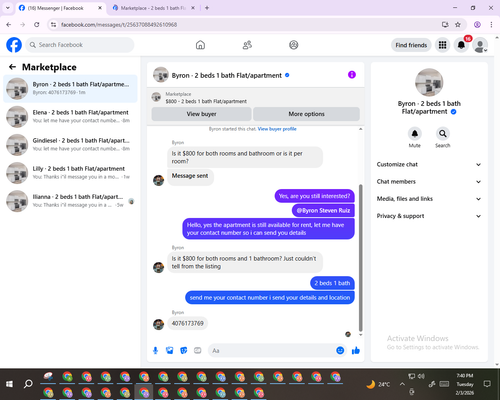Search within the conversation
This screenshot has height=400, width=500.
[443, 134]
